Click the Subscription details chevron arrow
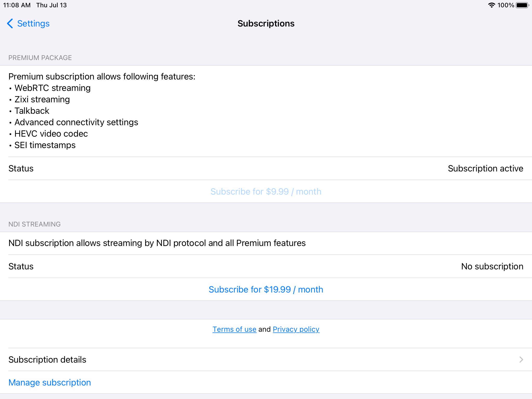Screen dimensions: 532x399 click(x=521, y=360)
